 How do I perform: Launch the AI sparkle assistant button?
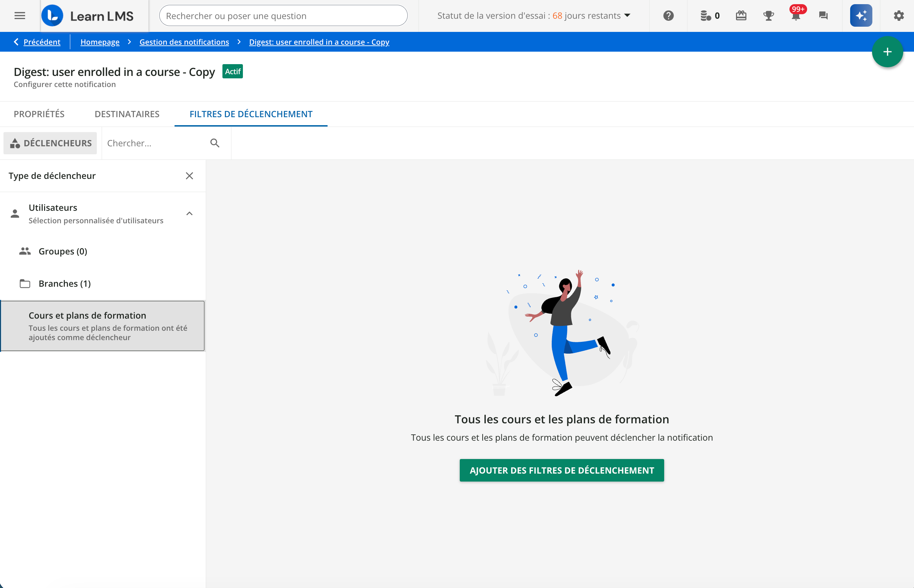click(861, 16)
